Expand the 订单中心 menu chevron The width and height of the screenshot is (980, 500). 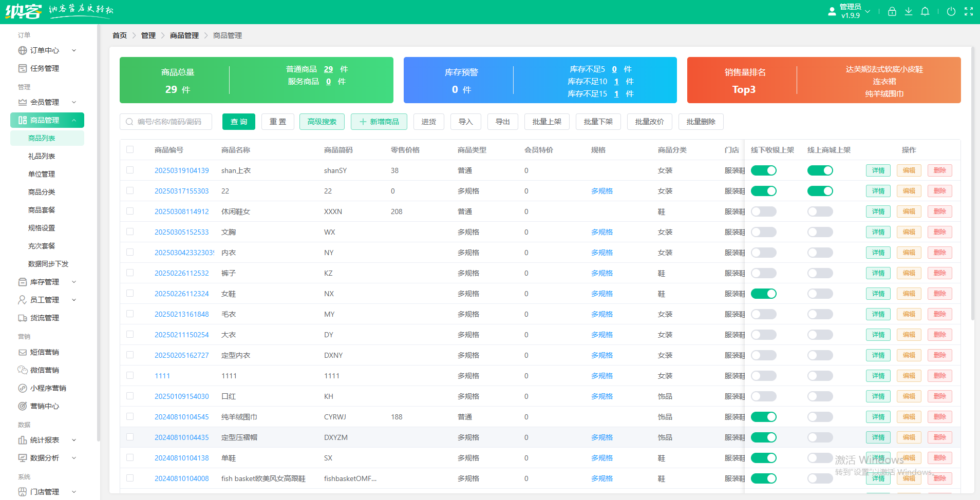74,50
